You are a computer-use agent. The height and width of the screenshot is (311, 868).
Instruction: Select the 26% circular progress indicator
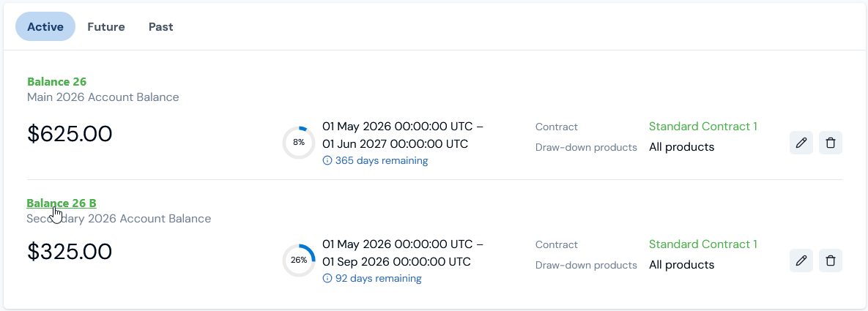point(299,260)
